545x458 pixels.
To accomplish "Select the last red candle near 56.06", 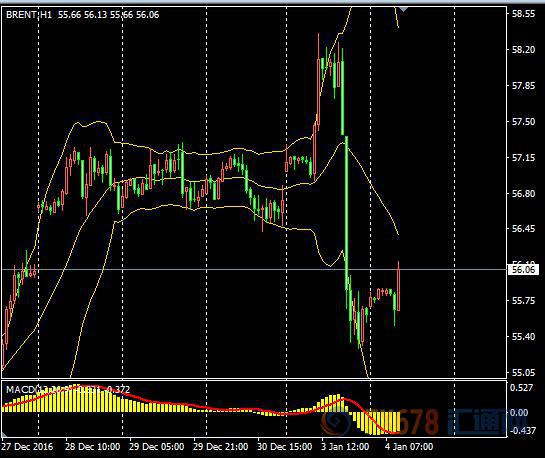I will click(x=398, y=286).
